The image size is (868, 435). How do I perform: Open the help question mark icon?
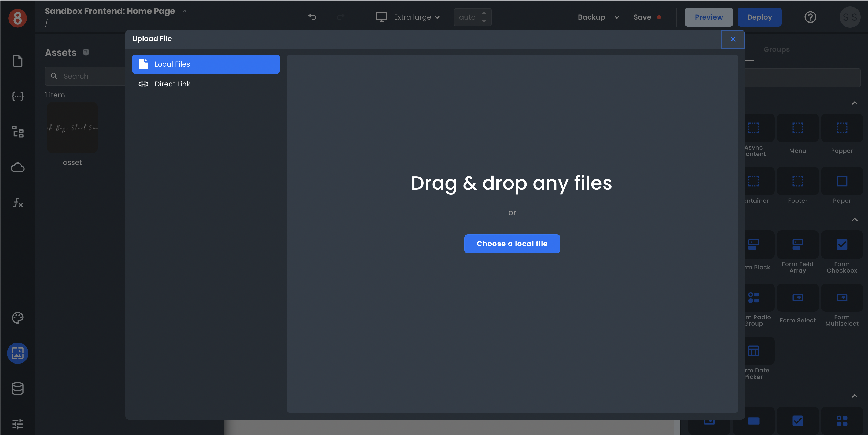810,17
